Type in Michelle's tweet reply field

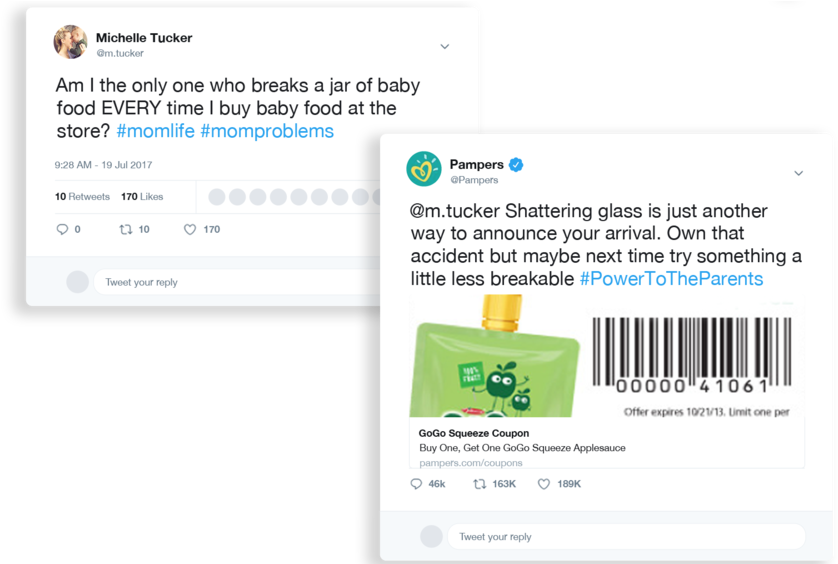click(240, 282)
